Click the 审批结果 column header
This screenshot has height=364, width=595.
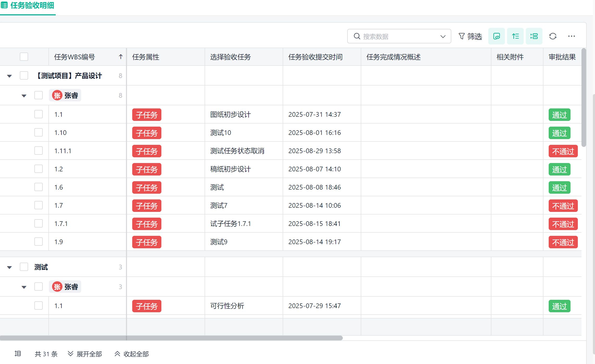click(x=562, y=57)
